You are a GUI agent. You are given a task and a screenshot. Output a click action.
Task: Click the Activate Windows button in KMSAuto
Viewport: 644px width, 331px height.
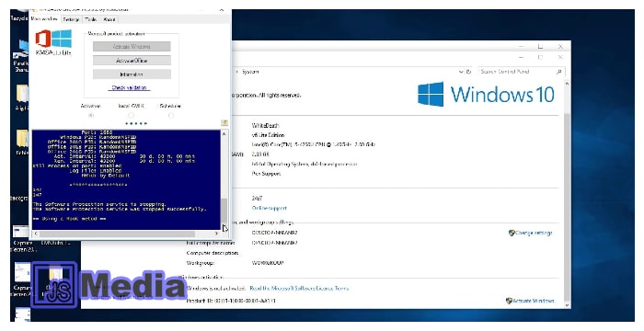[x=132, y=46]
